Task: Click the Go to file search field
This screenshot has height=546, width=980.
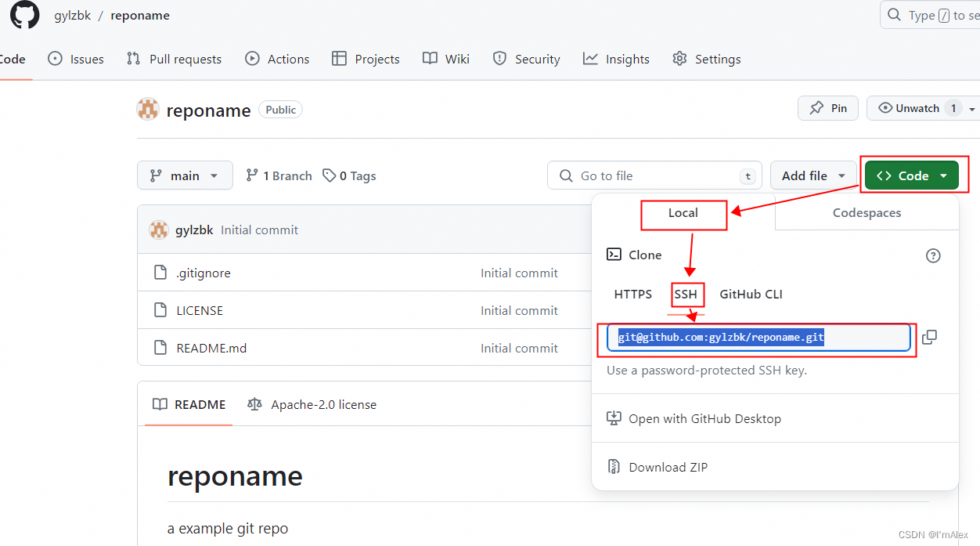Action: click(654, 175)
